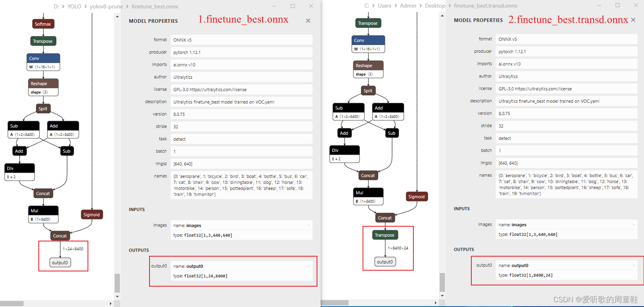
Task: Click right arrow of left window horizontal scrollbar
Action: coord(111,303)
